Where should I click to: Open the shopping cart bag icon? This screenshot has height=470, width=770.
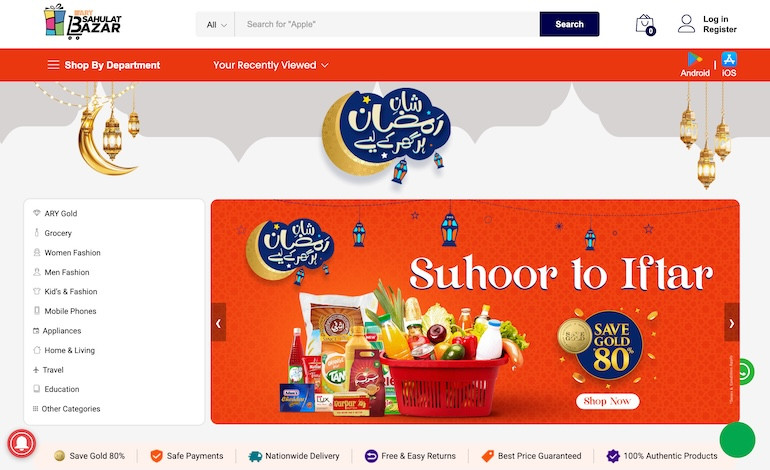pyautogui.click(x=645, y=24)
